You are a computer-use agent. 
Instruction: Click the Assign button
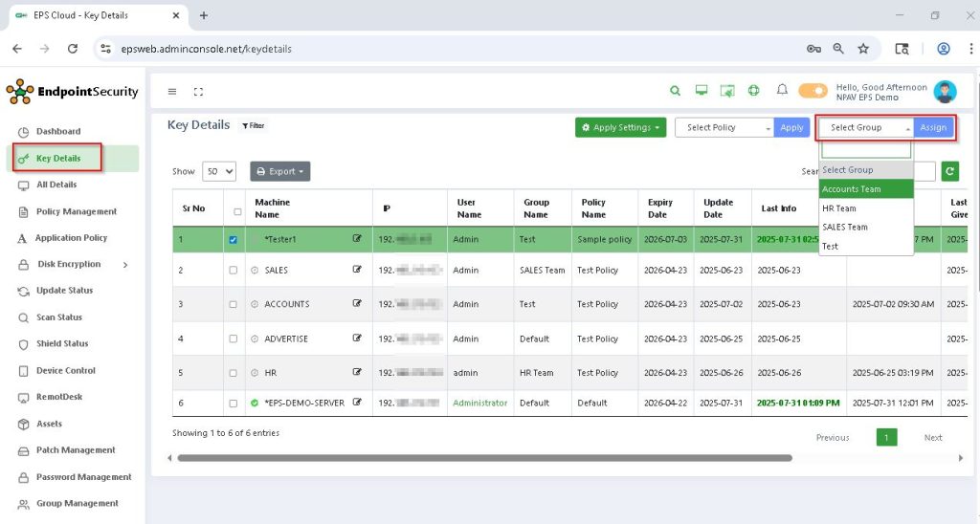tap(933, 128)
